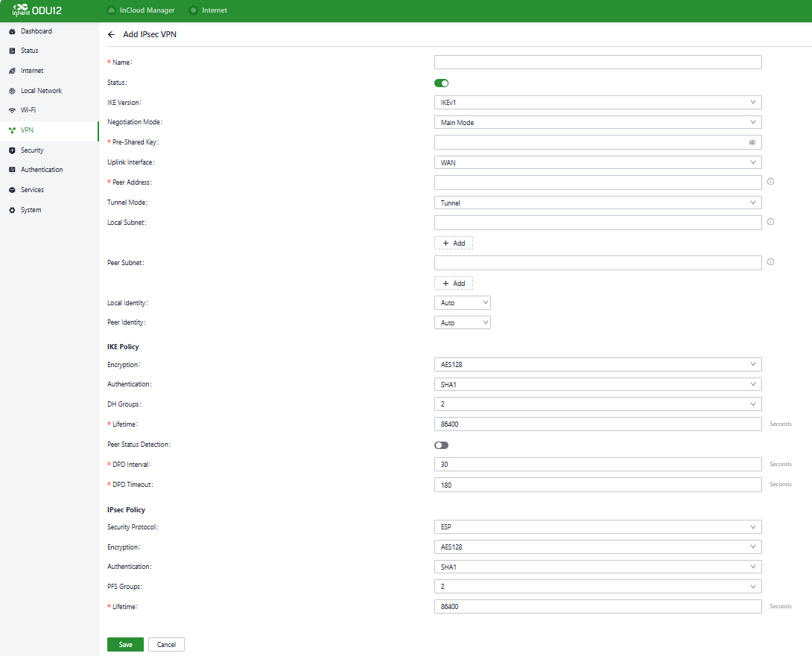Disable the Status toggle switch
This screenshot has height=656, width=812.
point(441,83)
